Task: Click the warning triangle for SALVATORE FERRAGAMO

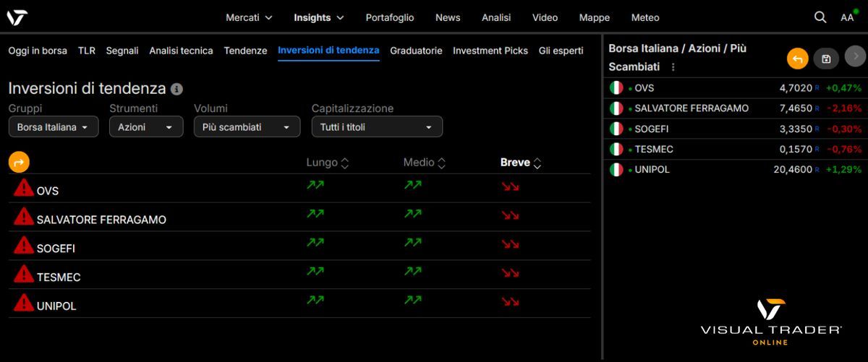Action: [24, 217]
